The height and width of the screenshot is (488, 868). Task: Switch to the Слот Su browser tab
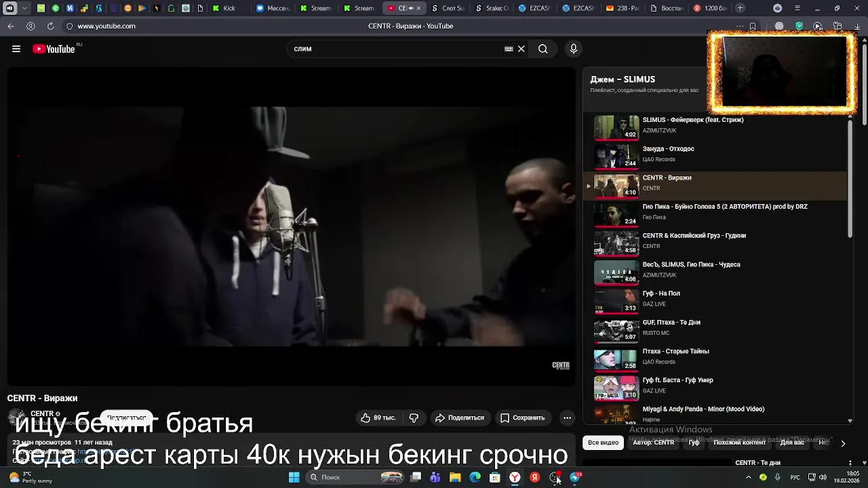[x=448, y=8]
